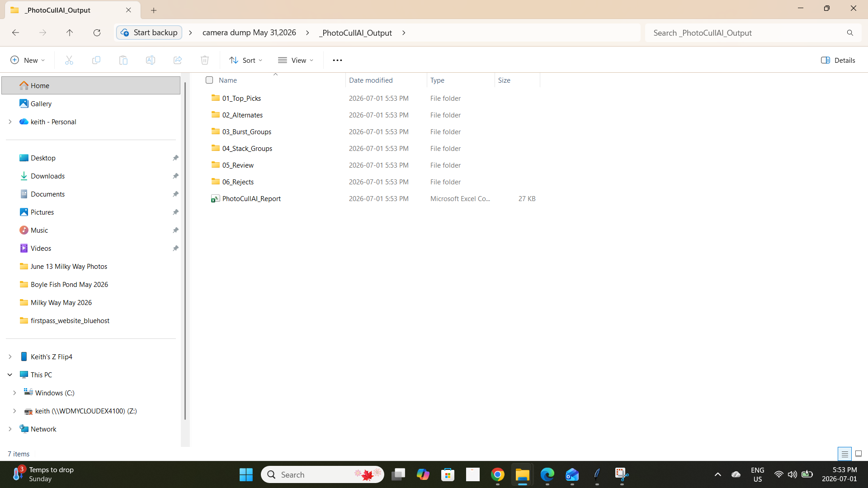Expand Windows (C:) drive

tap(14, 393)
